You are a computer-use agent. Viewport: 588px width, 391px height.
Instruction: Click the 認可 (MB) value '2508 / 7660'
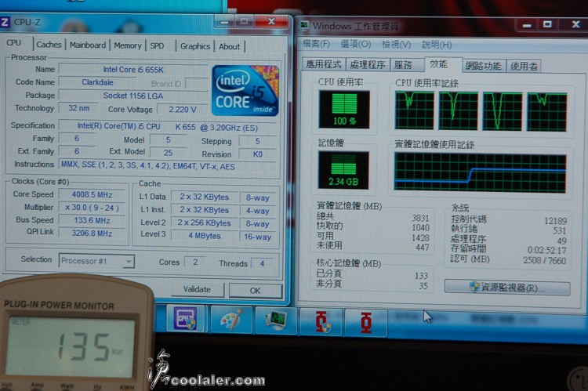click(x=545, y=260)
